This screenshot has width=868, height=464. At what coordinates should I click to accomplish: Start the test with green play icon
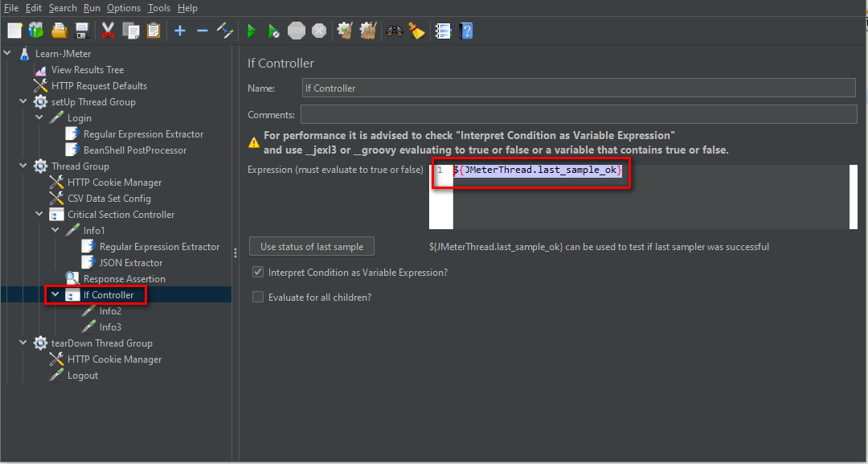[x=252, y=31]
